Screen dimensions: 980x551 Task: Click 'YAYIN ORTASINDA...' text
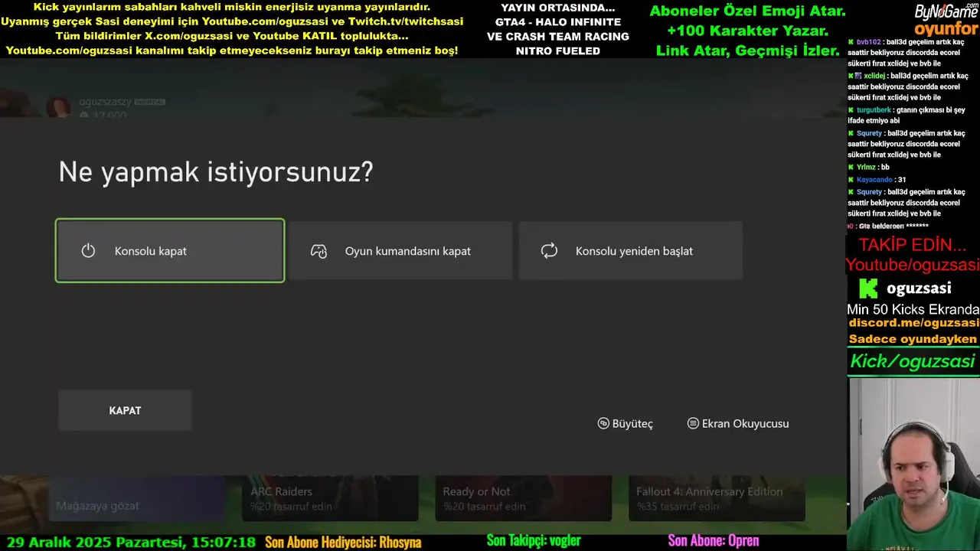coord(557,8)
